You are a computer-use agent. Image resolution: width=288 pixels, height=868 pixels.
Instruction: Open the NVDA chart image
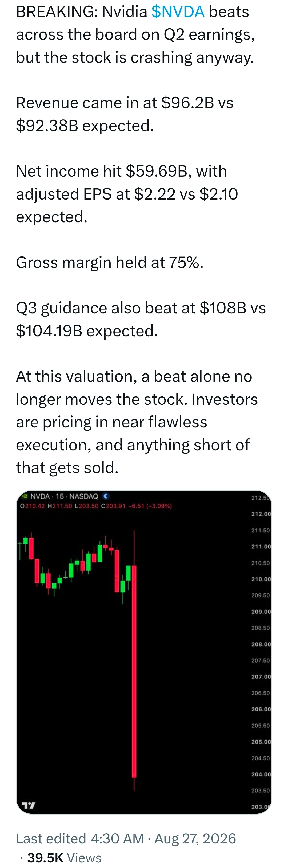pos(144,652)
